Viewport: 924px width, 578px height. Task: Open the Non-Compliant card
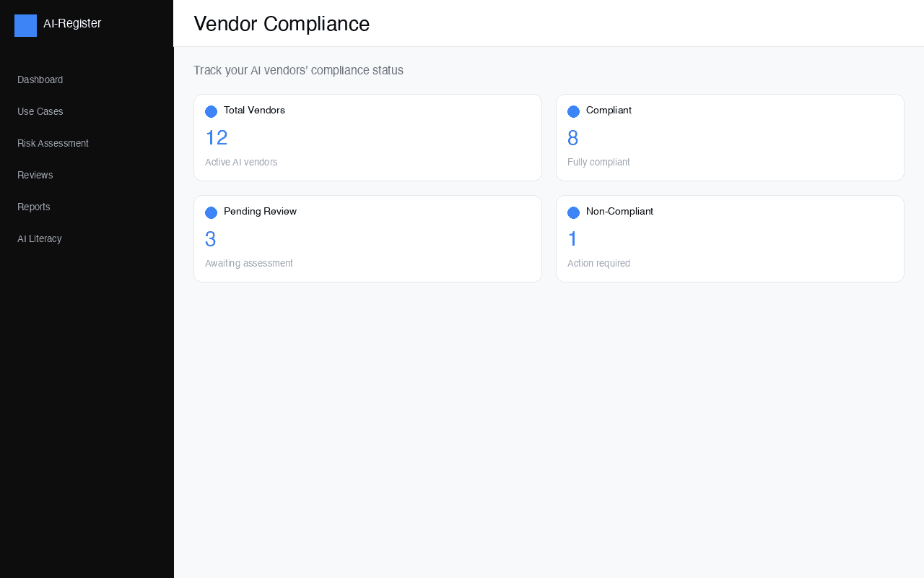730,238
